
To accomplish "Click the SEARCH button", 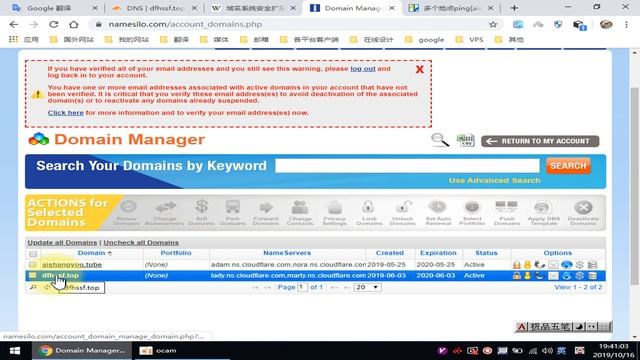I will 568,166.
